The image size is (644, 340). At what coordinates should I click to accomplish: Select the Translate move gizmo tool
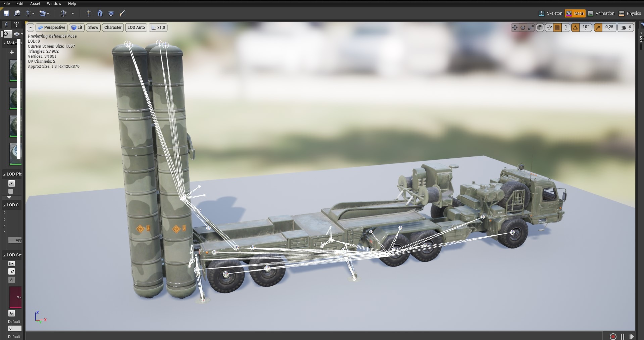click(514, 28)
